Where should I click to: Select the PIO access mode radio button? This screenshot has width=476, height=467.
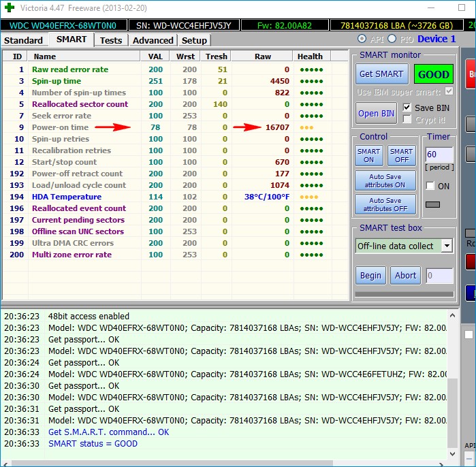(393, 39)
